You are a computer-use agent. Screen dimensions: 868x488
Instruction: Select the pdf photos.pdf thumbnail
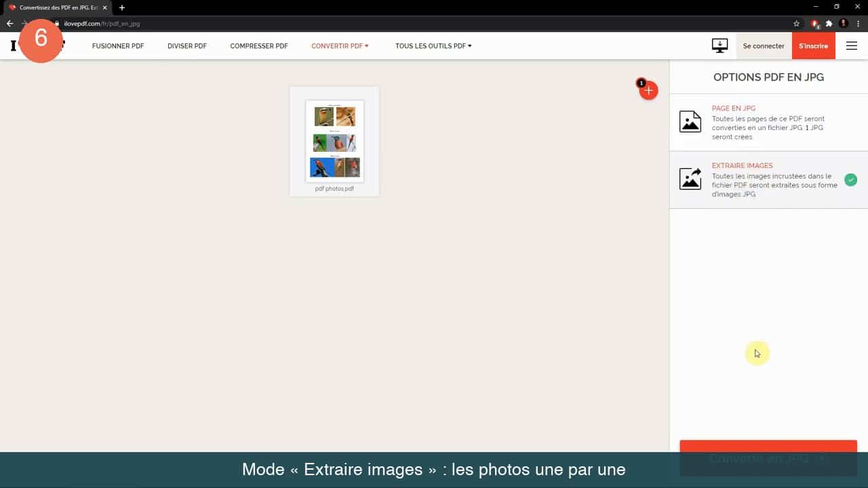334,141
